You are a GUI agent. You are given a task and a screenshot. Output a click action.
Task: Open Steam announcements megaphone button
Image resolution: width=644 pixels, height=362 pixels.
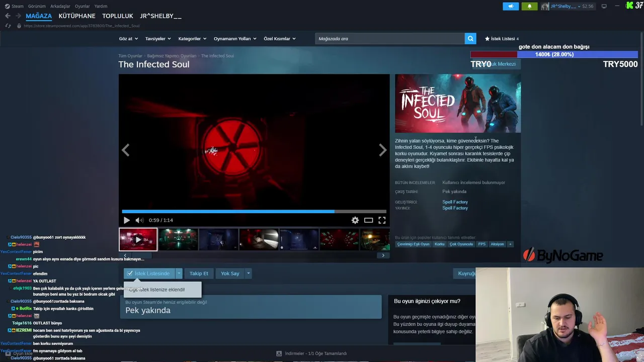(x=511, y=6)
